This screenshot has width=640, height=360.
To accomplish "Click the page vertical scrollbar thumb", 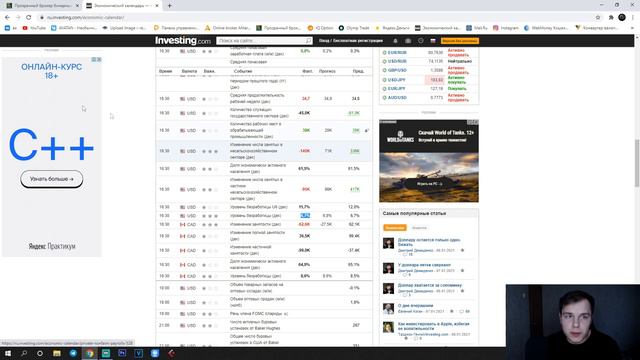I will [637, 163].
